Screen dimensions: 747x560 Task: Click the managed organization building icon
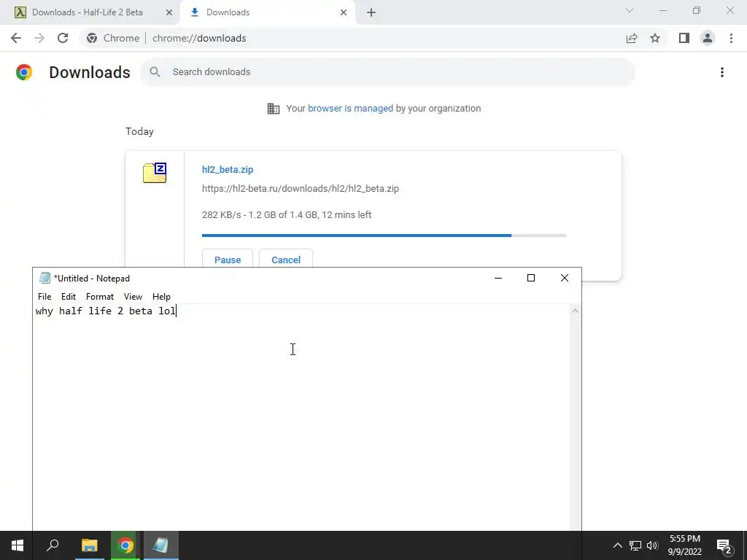274,109
